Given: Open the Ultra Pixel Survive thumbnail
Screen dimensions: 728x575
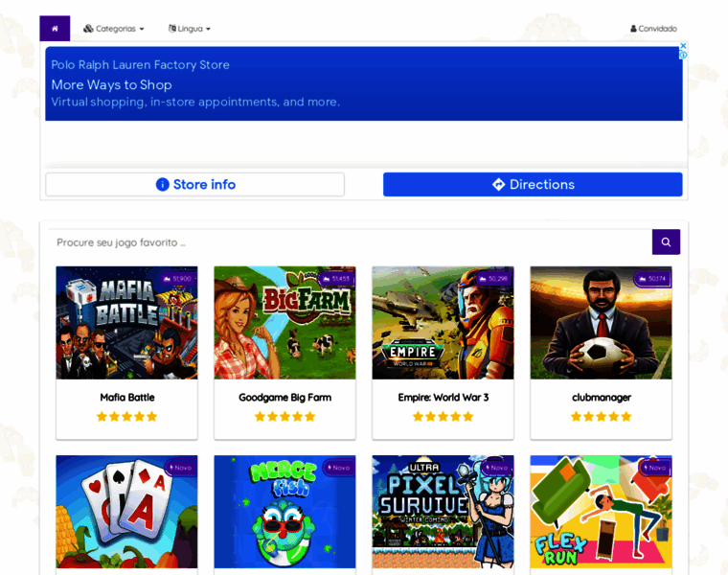Looking at the screenshot, I should [443, 512].
